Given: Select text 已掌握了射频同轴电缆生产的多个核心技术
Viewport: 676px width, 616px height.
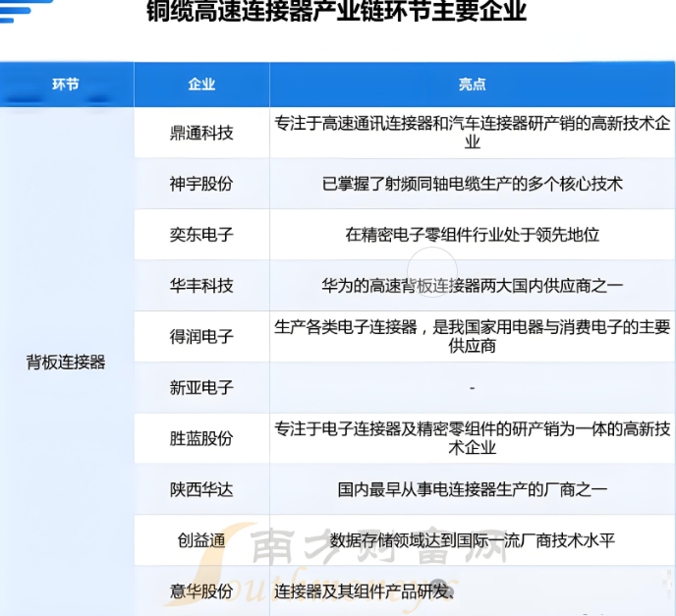Looking at the screenshot, I should [x=472, y=184].
